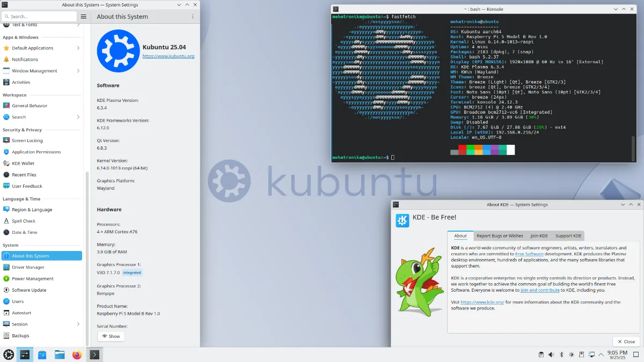Open the Activities settings page
644x362 pixels.
(42, 82)
